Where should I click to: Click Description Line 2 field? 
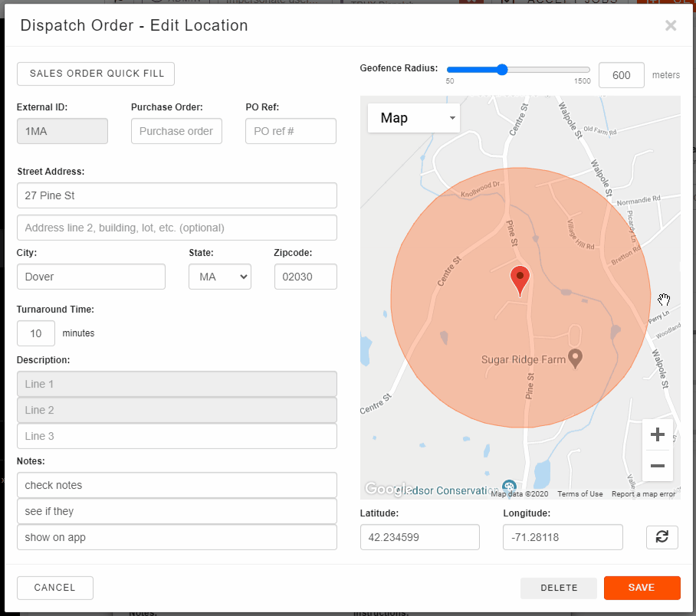[x=176, y=410]
